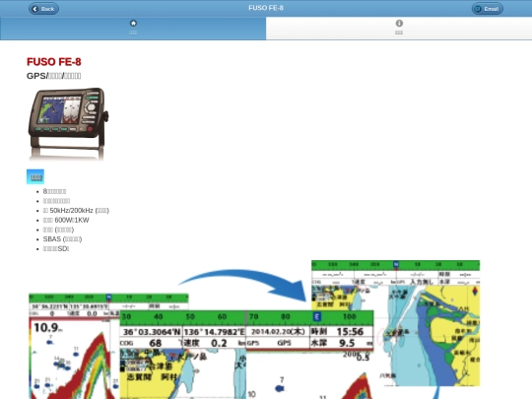532x399 pixels.
Task: Select the home tab with house icon
Action: tap(133, 28)
